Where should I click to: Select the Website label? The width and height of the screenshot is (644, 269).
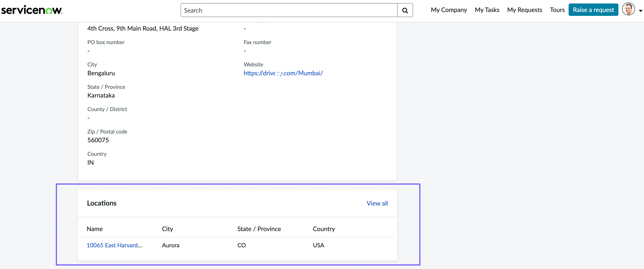click(x=253, y=64)
